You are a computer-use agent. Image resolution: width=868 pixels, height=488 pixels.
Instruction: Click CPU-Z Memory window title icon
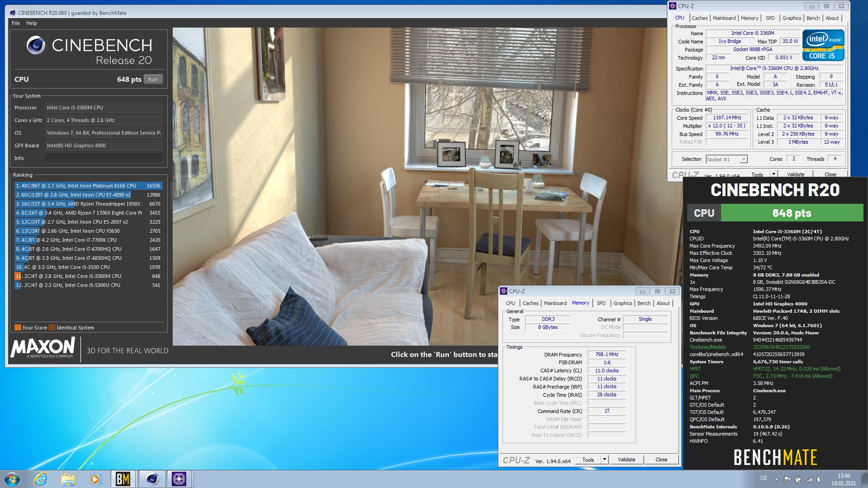click(504, 291)
